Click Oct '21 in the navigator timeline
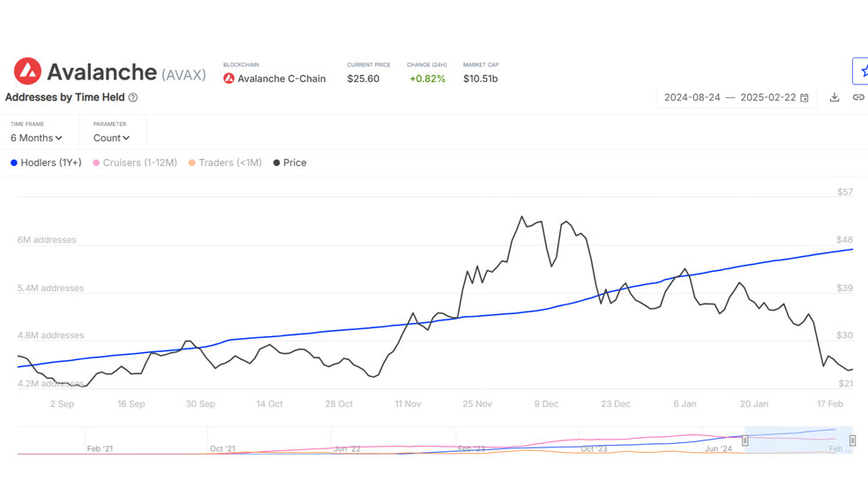 pos(222,448)
